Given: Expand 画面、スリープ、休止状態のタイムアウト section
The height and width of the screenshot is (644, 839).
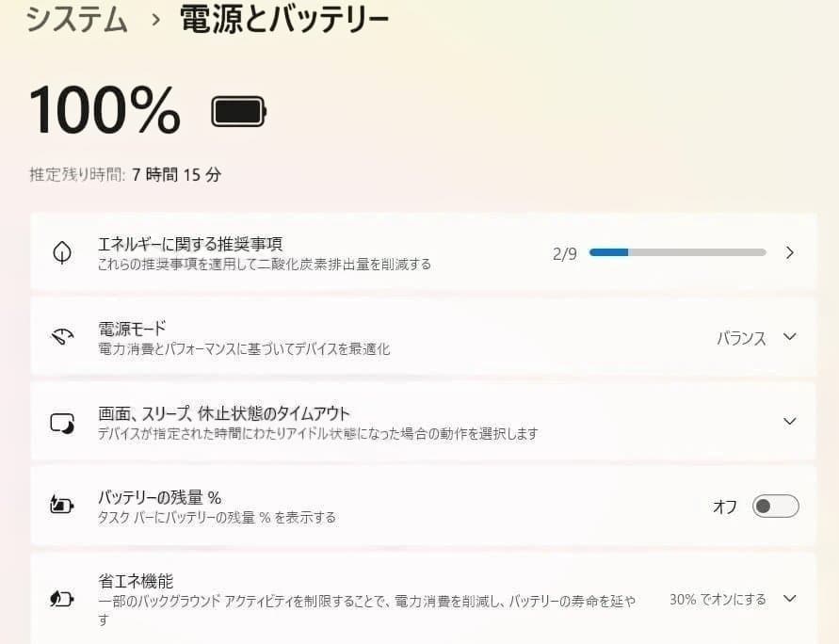Looking at the screenshot, I should point(789,421).
